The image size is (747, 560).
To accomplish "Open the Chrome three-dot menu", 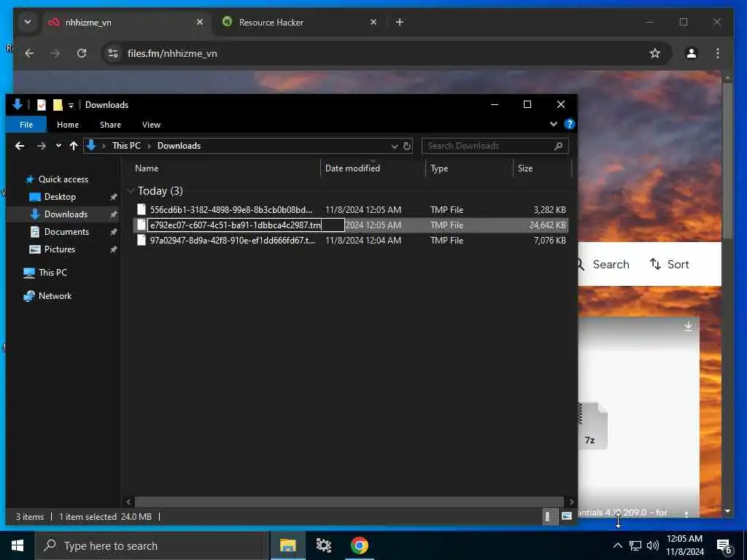I will pyautogui.click(x=718, y=53).
